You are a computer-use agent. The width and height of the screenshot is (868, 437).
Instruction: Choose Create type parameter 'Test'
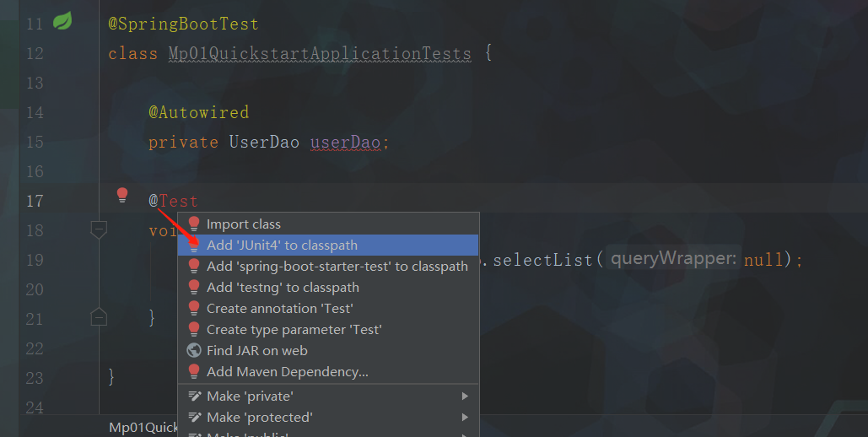click(294, 330)
